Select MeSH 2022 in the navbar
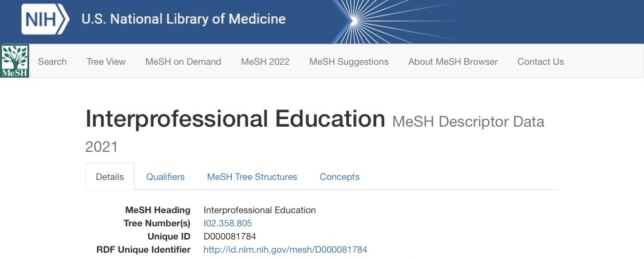 coord(265,62)
